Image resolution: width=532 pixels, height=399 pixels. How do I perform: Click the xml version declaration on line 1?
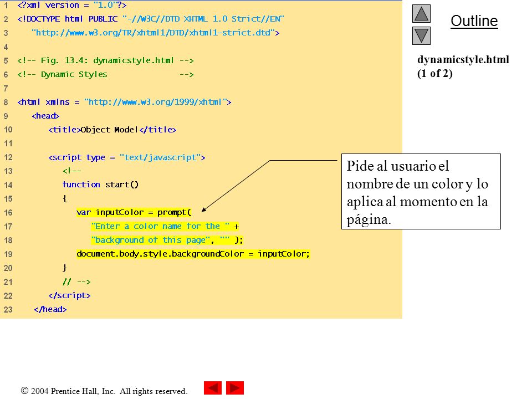point(72,5)
